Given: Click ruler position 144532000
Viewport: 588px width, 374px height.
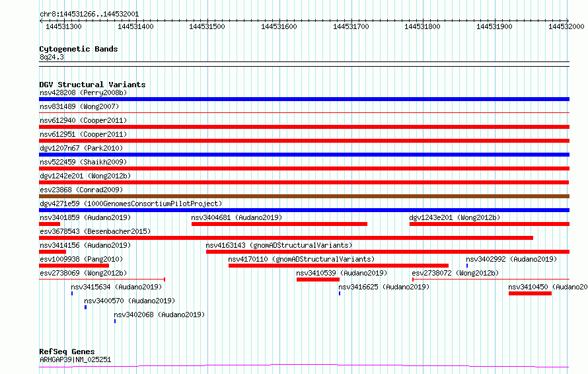Looking at the screenshot, I should pyautogui.click(x=566, y=26).
